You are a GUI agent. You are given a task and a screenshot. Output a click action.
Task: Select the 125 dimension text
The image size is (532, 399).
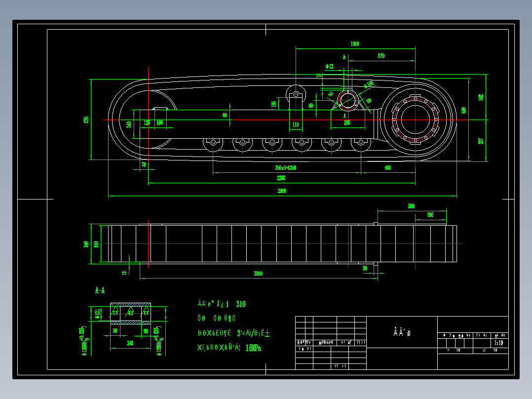point(147,122)
